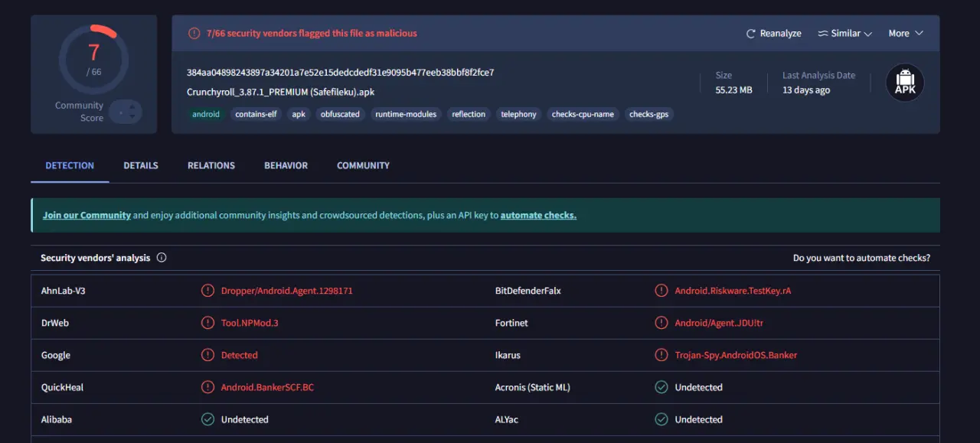Image resolution: width=980 pixels, height=443 pixels.
Task: Click the Trojan-Spy.AndroidOS.Banker detection result
Action: [x=736, y=355]
